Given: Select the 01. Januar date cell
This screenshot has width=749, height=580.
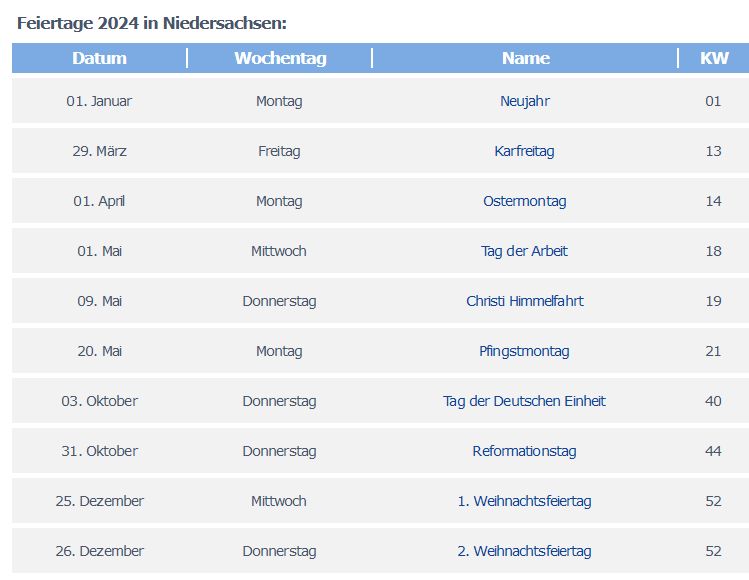Looking at the screenshot, I should 99,101.
